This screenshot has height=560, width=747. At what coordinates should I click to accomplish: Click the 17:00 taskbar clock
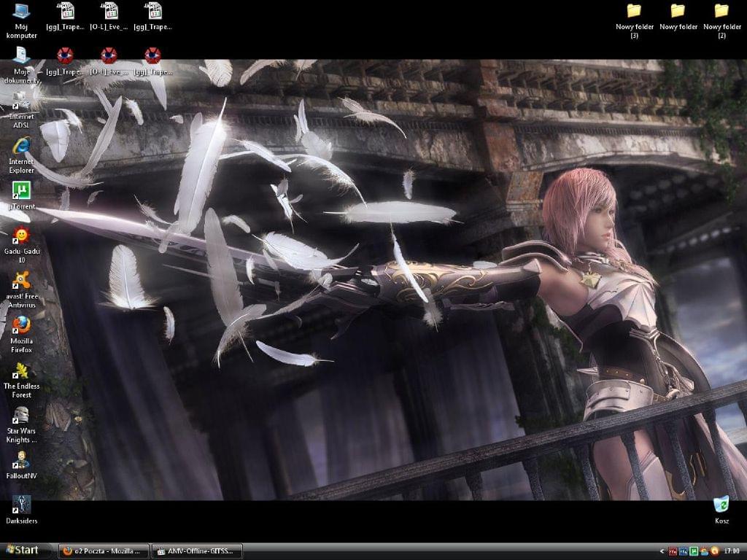(732, 551)
